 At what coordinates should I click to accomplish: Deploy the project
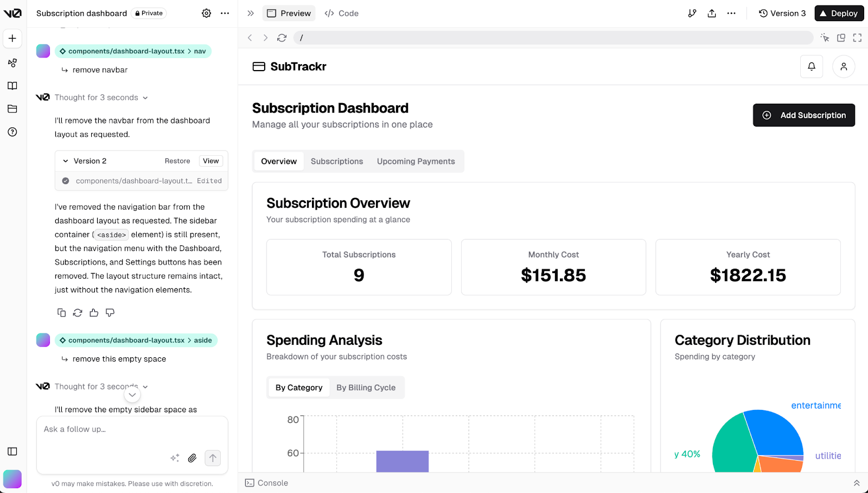tap(839, 13)
